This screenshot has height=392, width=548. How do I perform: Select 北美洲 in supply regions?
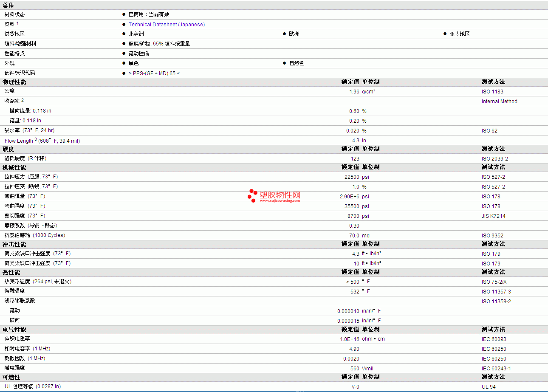tap(136, 34)
